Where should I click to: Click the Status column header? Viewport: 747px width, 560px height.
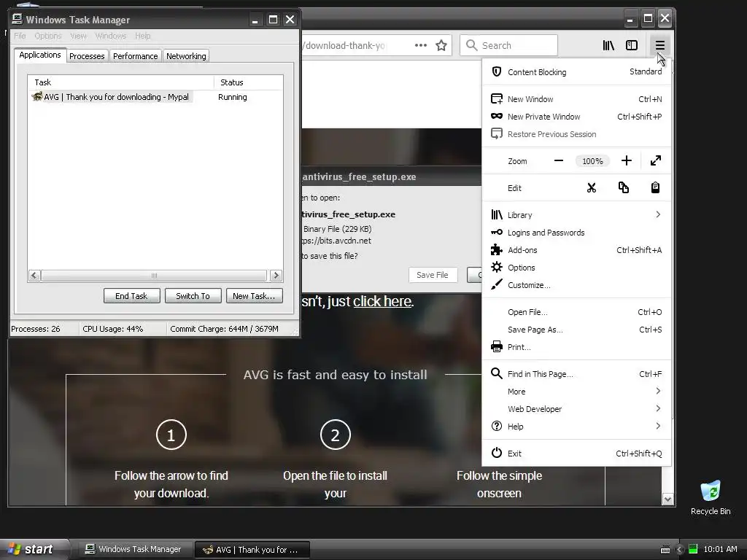click(249, 82)
